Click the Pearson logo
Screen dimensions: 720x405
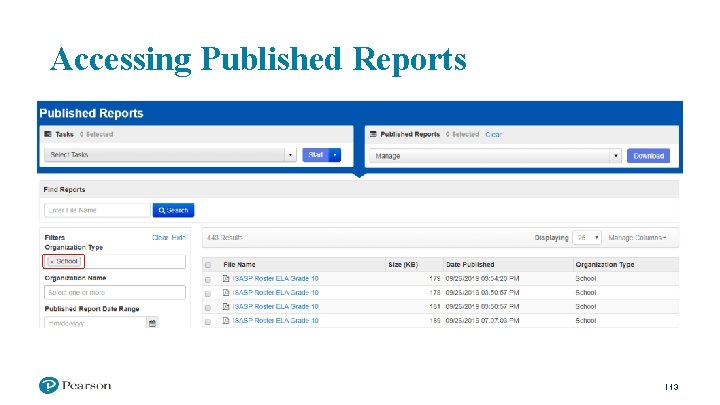75,385
